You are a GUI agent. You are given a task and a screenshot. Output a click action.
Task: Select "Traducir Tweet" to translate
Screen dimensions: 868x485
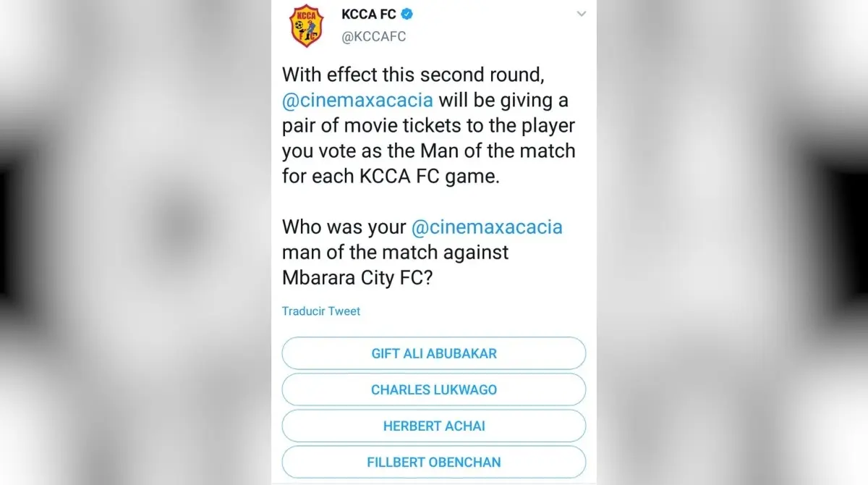[x=321, y=311]
